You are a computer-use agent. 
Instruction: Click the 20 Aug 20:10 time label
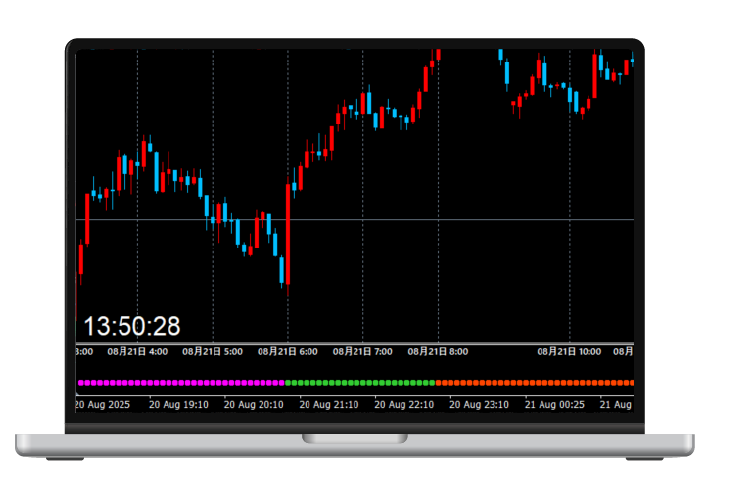(254, 405)
